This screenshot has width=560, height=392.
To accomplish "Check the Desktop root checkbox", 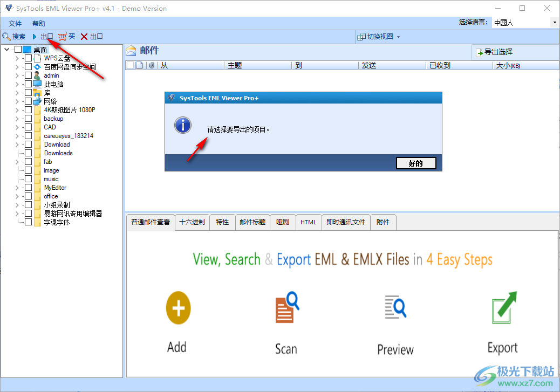I will click(18, 49).
